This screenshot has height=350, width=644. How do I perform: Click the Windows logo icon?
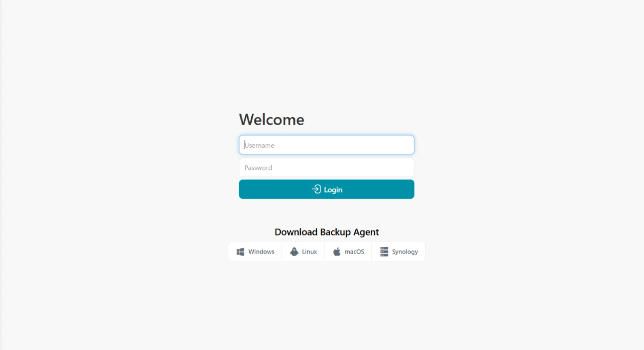click(240, 251)
